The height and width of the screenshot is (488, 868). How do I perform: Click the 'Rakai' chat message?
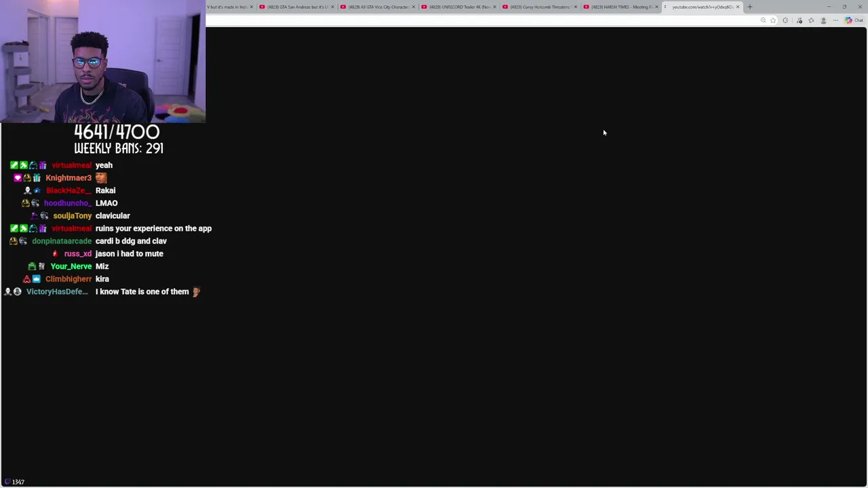105,190
